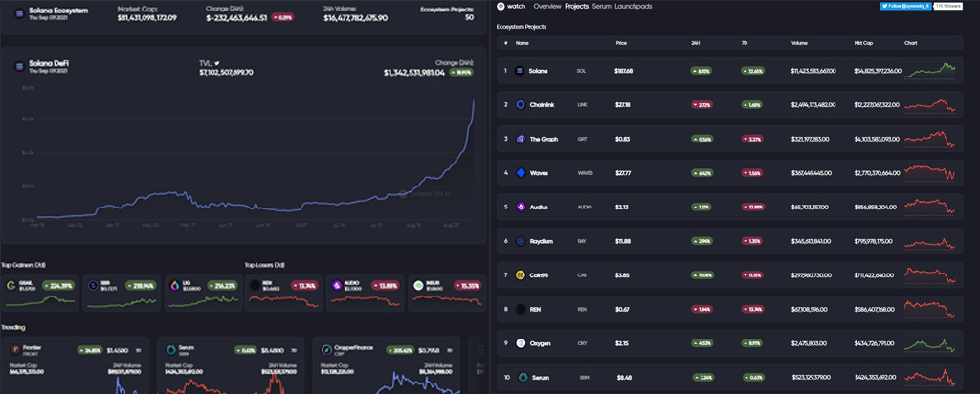The height and width of the screenshot is (394, 980).
Task: Click the CropperFinance price $0.7958 in Trending
Action: point(428,350)
